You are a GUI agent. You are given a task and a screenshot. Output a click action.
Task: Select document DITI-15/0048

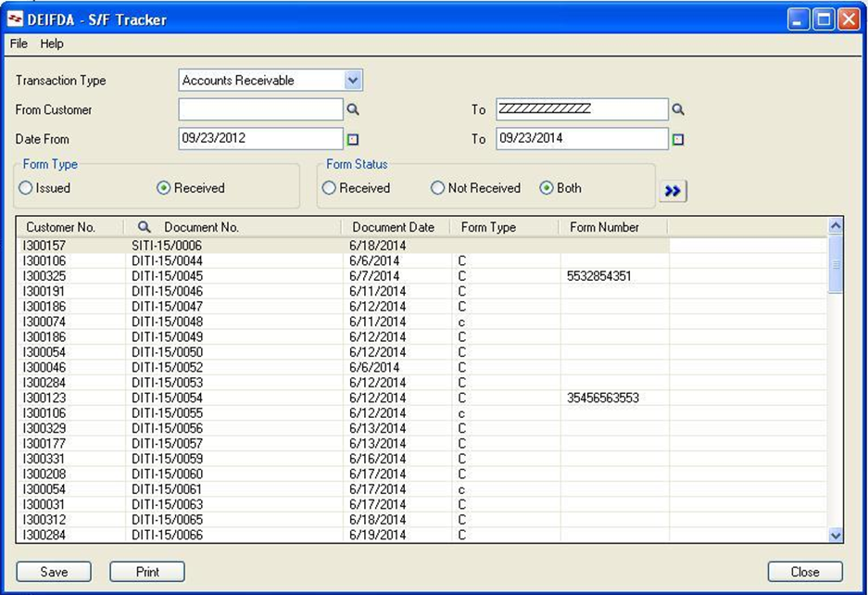tap(167, 322)
